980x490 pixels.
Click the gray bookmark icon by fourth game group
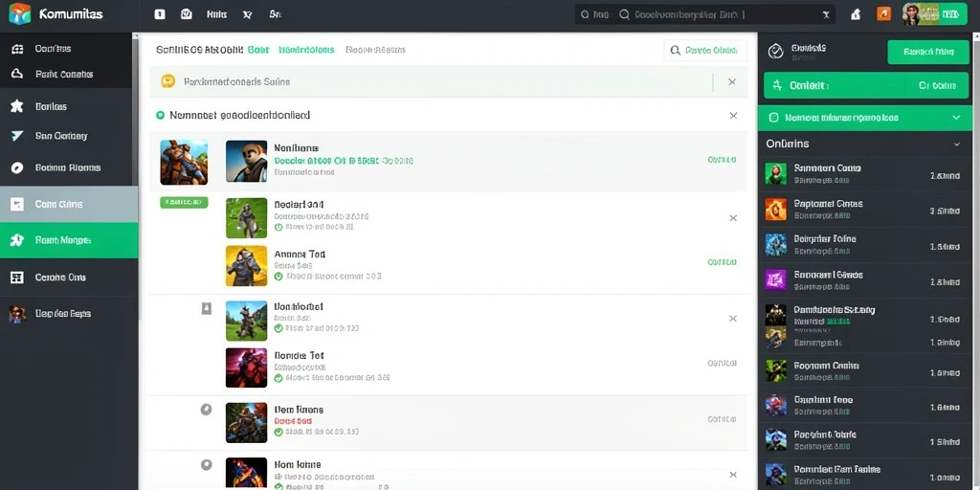(207, 308)
